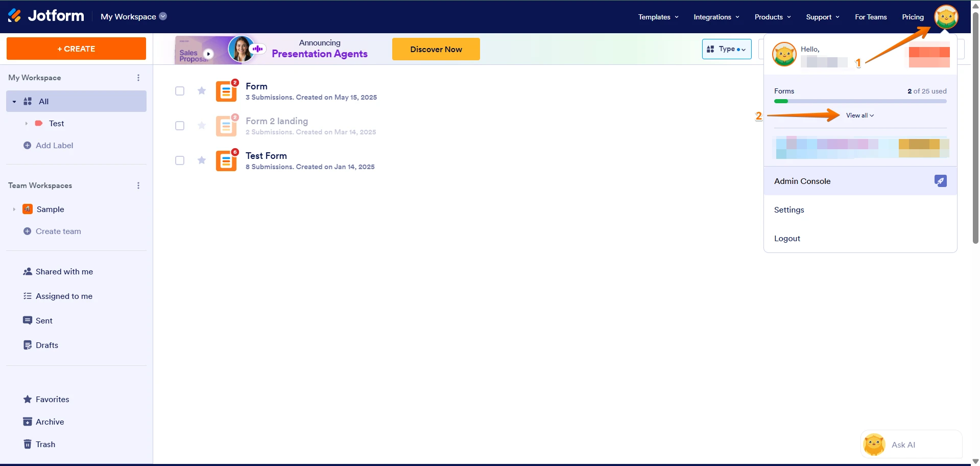Click the Forms usage progress bar
This screenshot has width=980, height=466.
[859, 101]
